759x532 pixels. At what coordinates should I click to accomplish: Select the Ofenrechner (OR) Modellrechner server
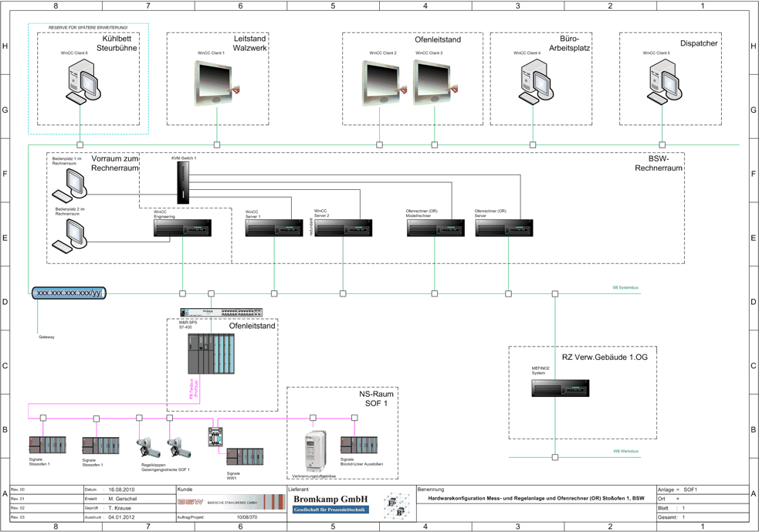[435, 229]
